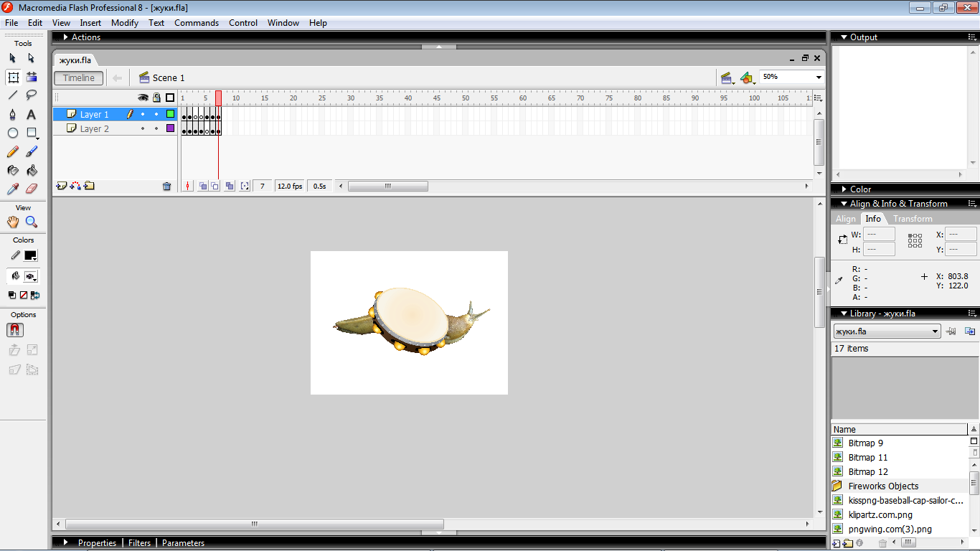Screen dimensions: 980x551
Task: Open the fill color swatch
Action: click(30, 277)
